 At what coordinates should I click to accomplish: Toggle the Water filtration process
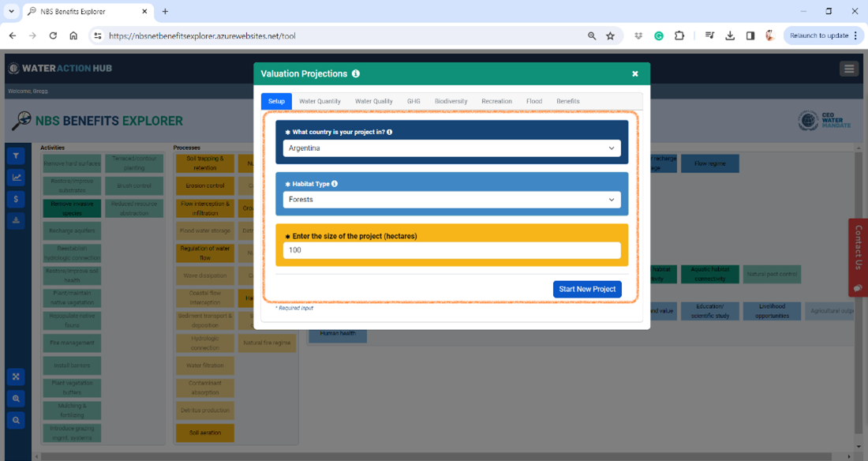point(205,365)
